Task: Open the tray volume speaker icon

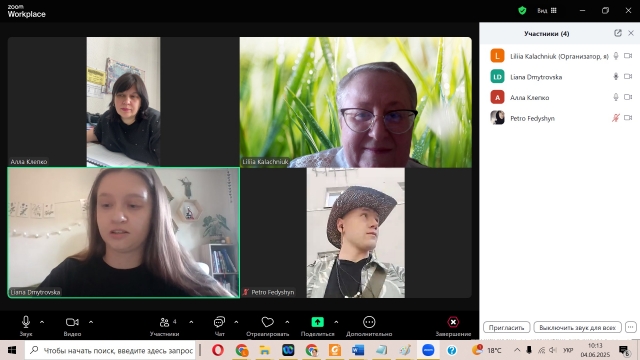Action: (x=553, y=350)
